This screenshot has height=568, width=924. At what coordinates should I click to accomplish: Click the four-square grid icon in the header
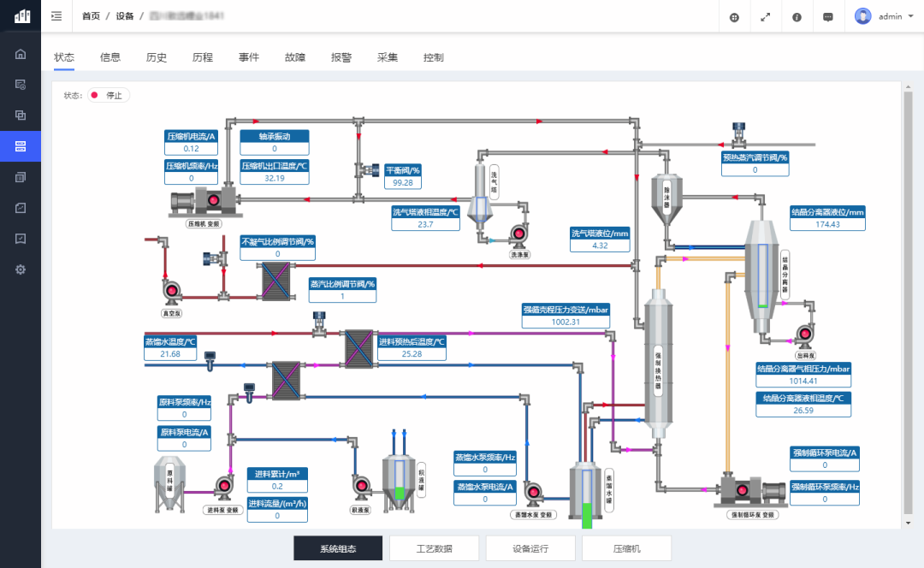click(734, 16)
